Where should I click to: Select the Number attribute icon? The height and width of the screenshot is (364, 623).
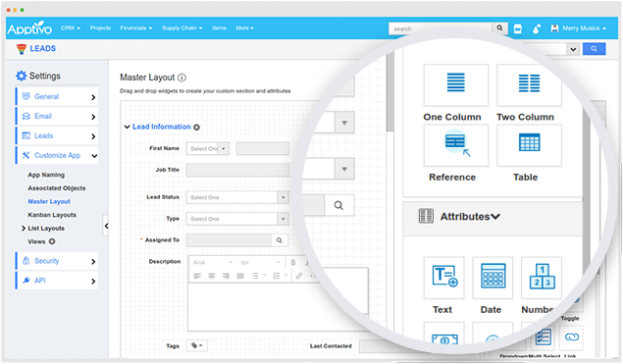pyautogui.click(x=542, y=278)
